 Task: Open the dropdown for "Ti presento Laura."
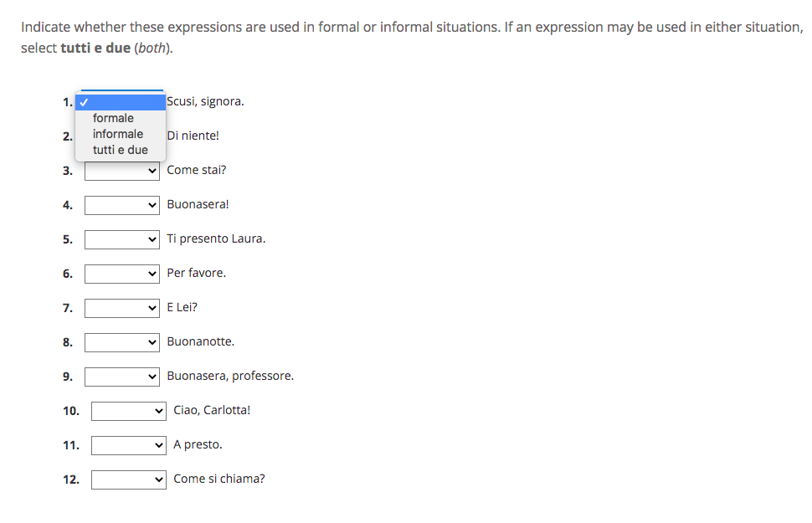click(x=121, y=238)
